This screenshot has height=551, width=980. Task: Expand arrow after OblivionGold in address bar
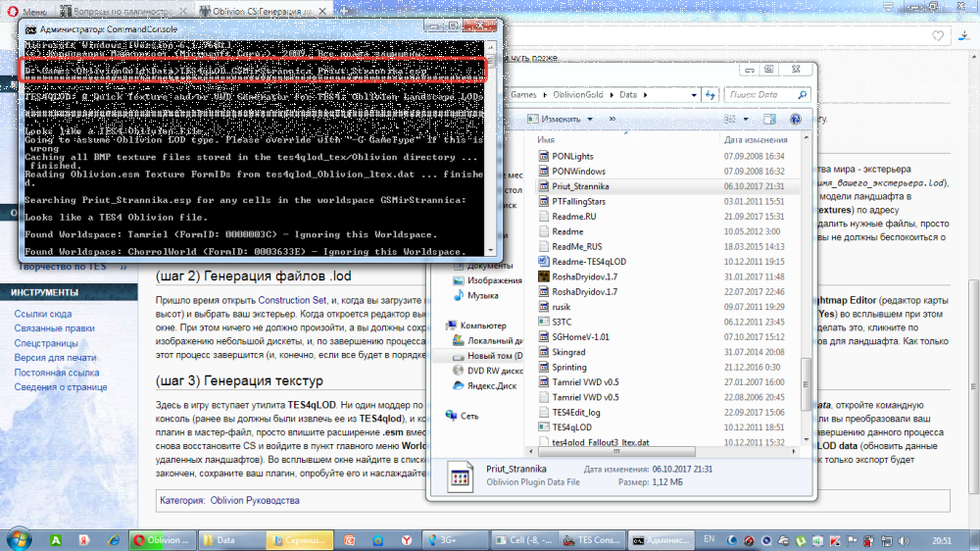coord(612,95)
